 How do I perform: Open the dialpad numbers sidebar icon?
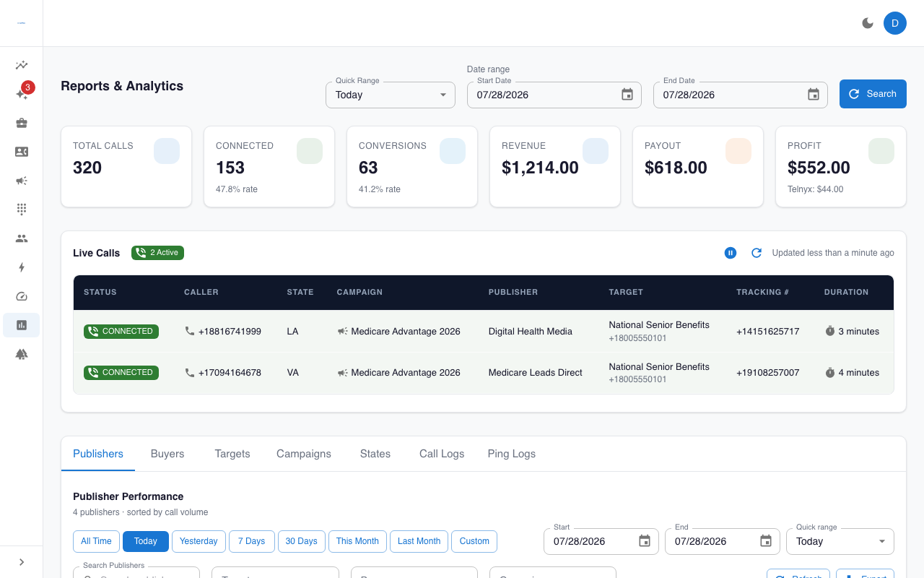coord(22,210)
